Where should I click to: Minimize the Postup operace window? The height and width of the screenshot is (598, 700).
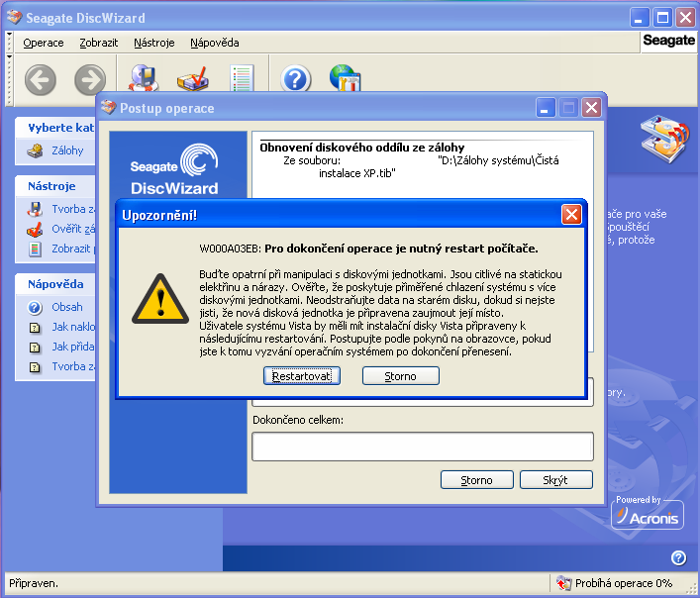click(x=546, y=108)
